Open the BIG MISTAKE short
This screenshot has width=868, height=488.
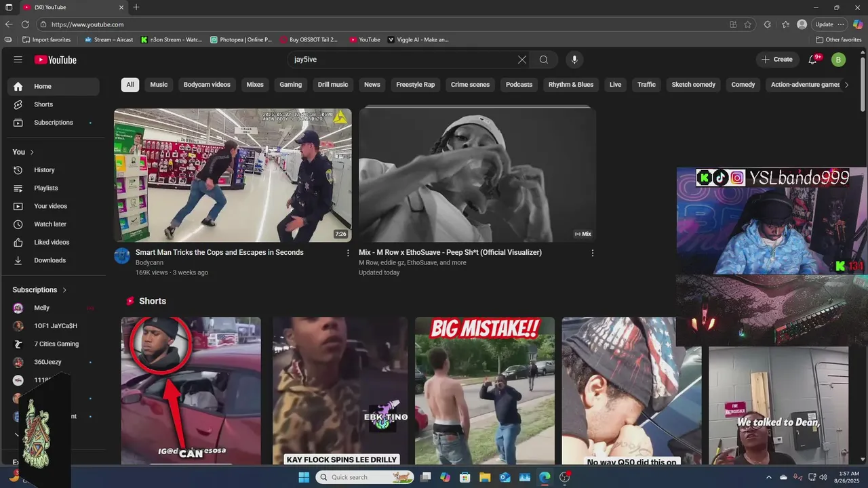point(485,390)
